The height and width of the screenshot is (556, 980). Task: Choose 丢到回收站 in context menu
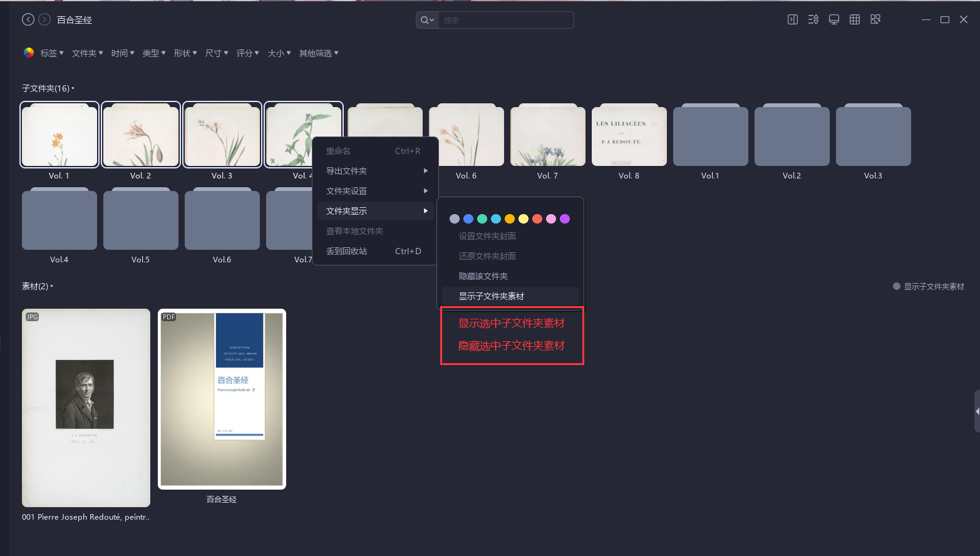tap(374, 251)
